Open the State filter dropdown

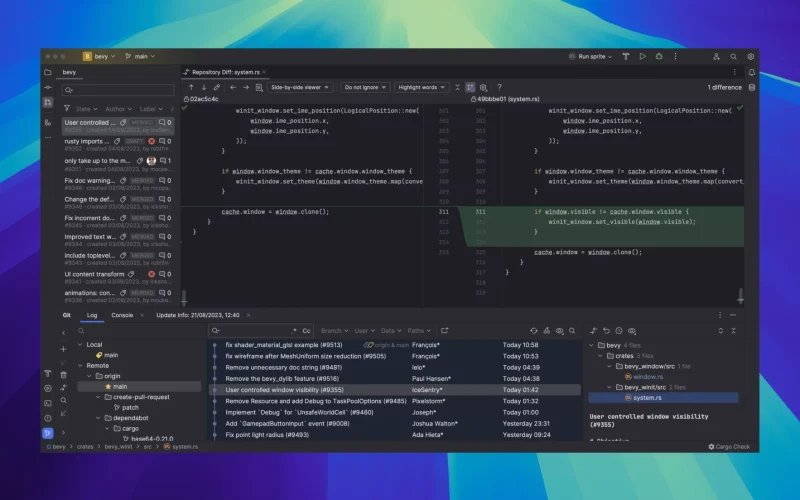pos(86,109)
